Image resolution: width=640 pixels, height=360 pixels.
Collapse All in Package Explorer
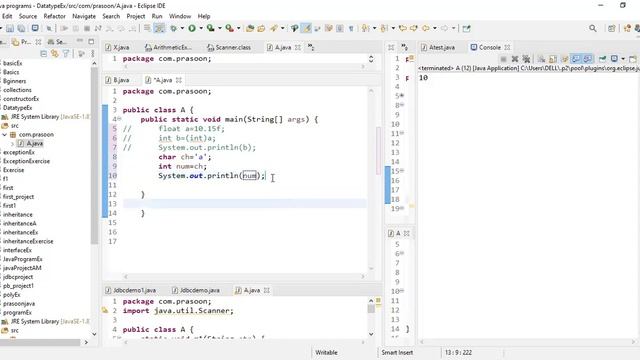44,53
